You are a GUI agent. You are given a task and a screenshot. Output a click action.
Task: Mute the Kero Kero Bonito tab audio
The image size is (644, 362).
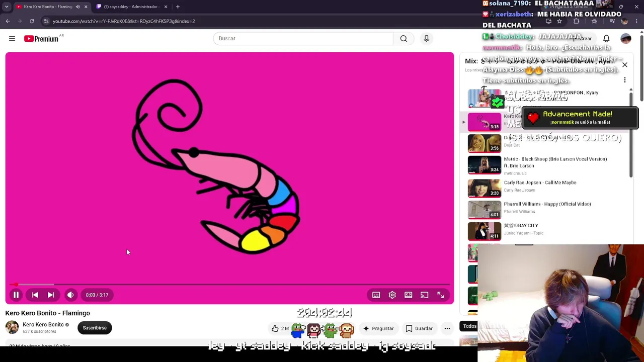77,7
